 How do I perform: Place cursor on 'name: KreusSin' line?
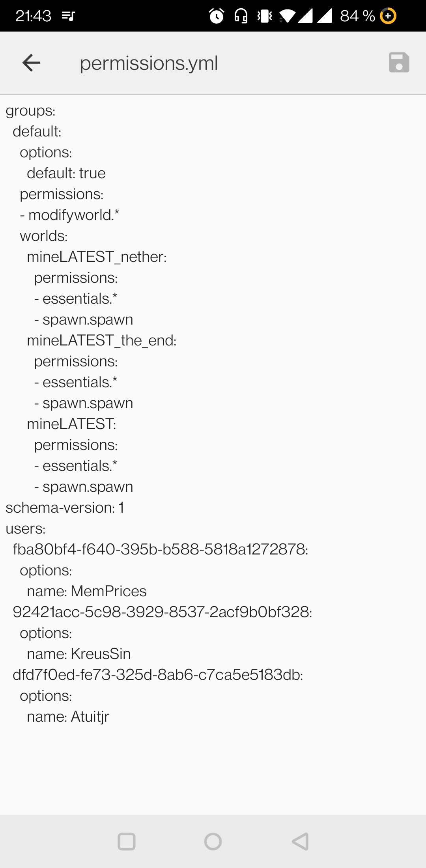79,654
